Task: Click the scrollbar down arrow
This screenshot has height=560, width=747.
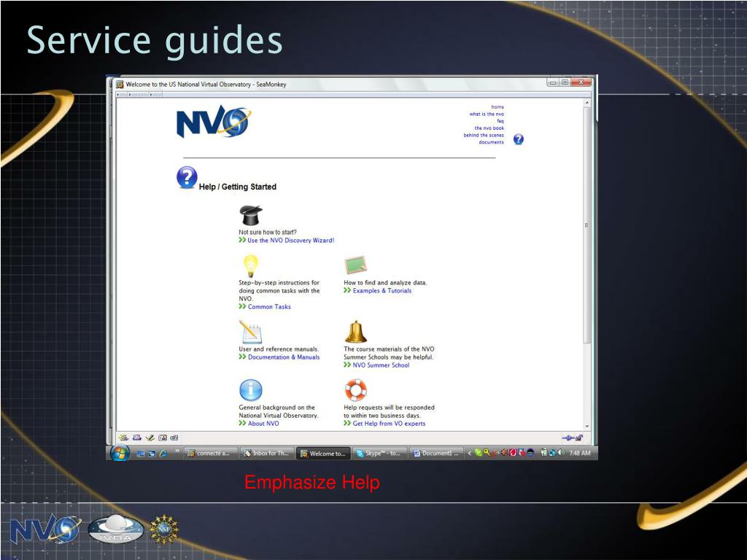Action: click(587, 426)
